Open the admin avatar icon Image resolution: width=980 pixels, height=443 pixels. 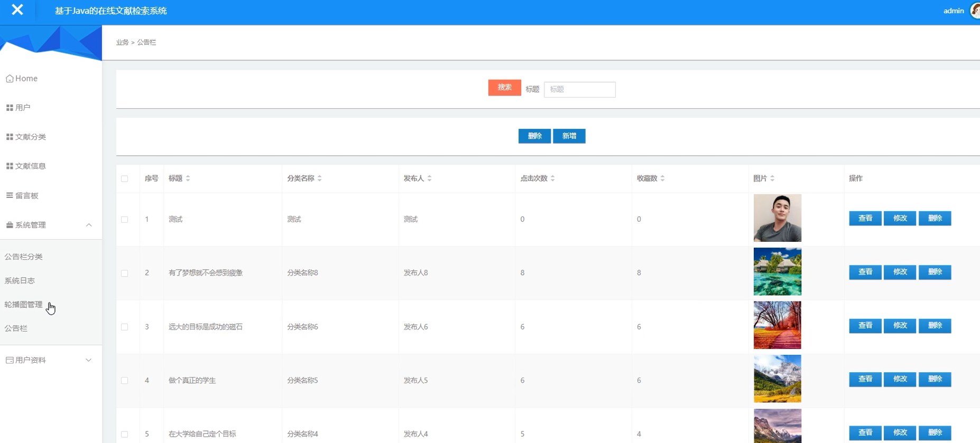click(x=975, y=11)
